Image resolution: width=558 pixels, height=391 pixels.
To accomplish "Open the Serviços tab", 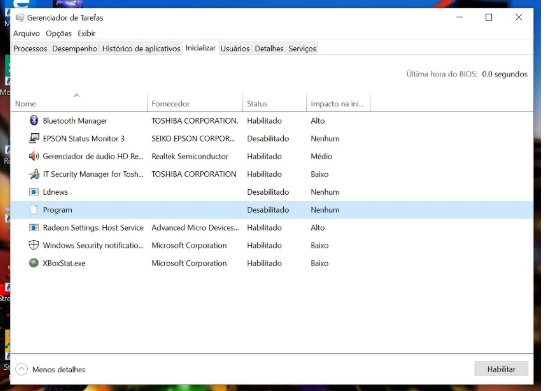I will [x=302, y=48].
